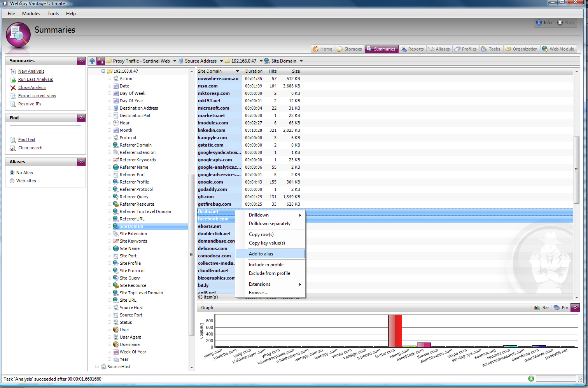Switch to the Aliases tab

coord(439,49)
